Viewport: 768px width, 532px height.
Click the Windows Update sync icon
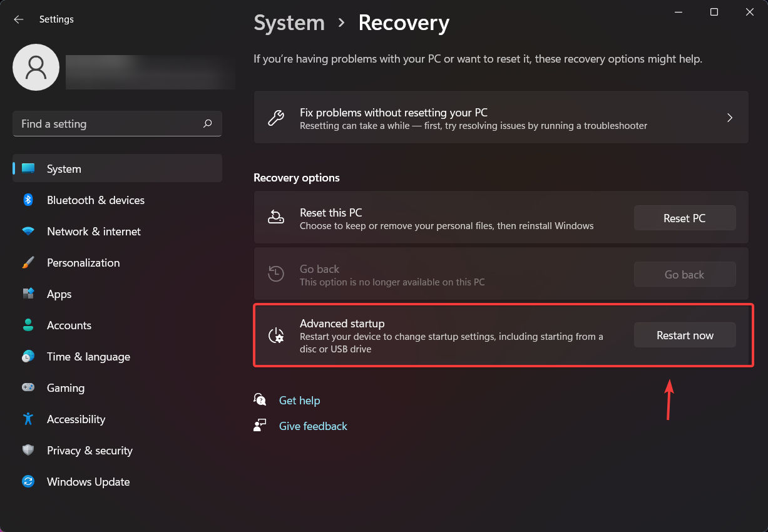[28, 482]
